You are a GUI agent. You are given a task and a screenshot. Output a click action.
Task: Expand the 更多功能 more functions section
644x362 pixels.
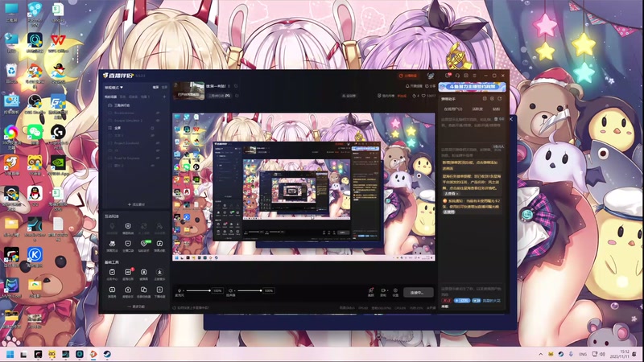coord(136,306)
